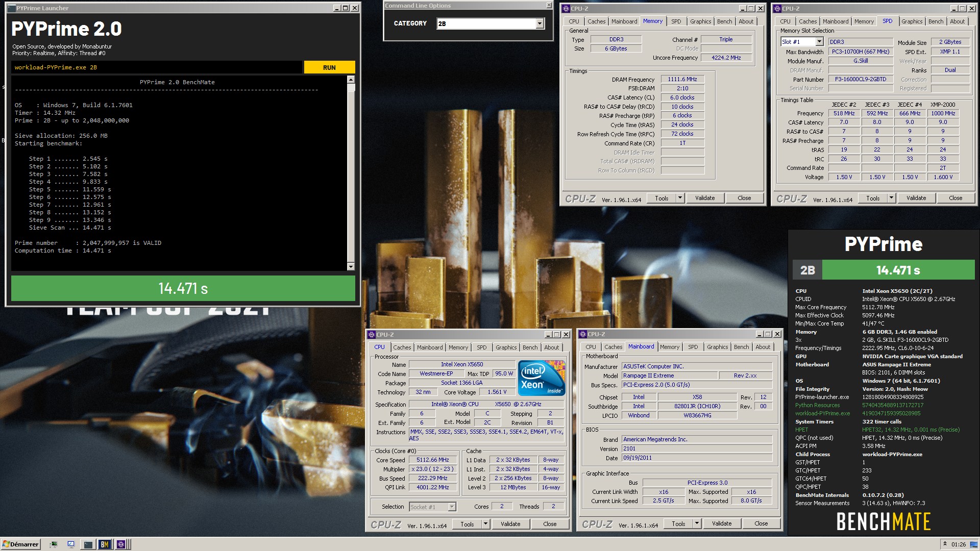The image size is (980, 551).
Task: Click the show desktop tray icon
Action: 975,544
